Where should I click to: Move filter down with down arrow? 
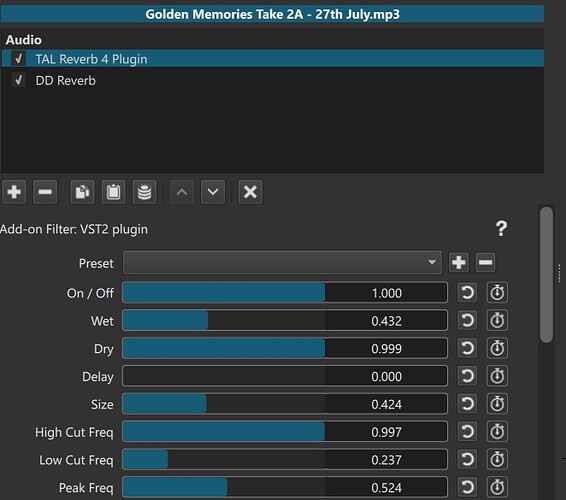click(x=213, y=192)
